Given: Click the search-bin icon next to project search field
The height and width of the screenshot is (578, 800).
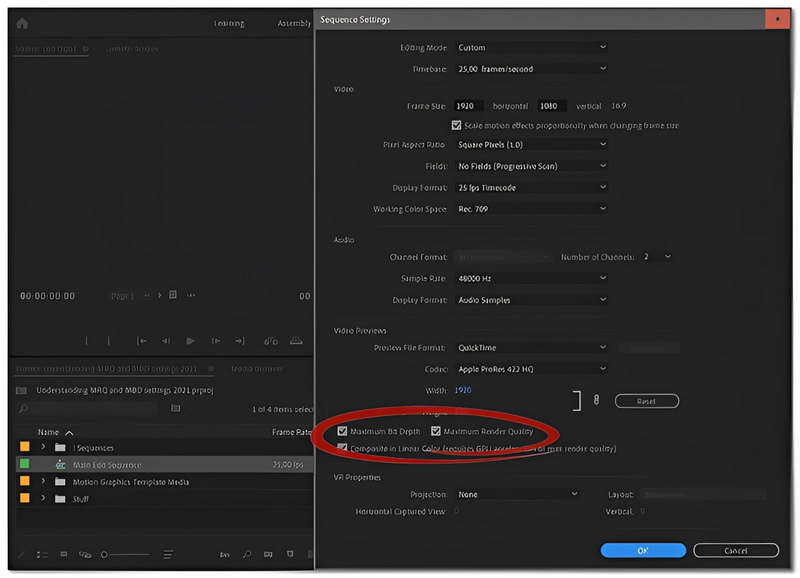Looking at the screenshot, I should (x=176, y=408).
